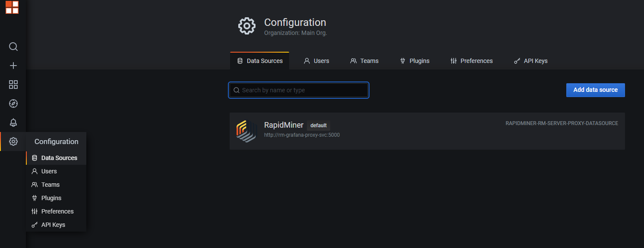Click the Add data source button
Image resolution: width=644 pixels, height=248 pixels.
pyautogui.click(x=595, y=90)
